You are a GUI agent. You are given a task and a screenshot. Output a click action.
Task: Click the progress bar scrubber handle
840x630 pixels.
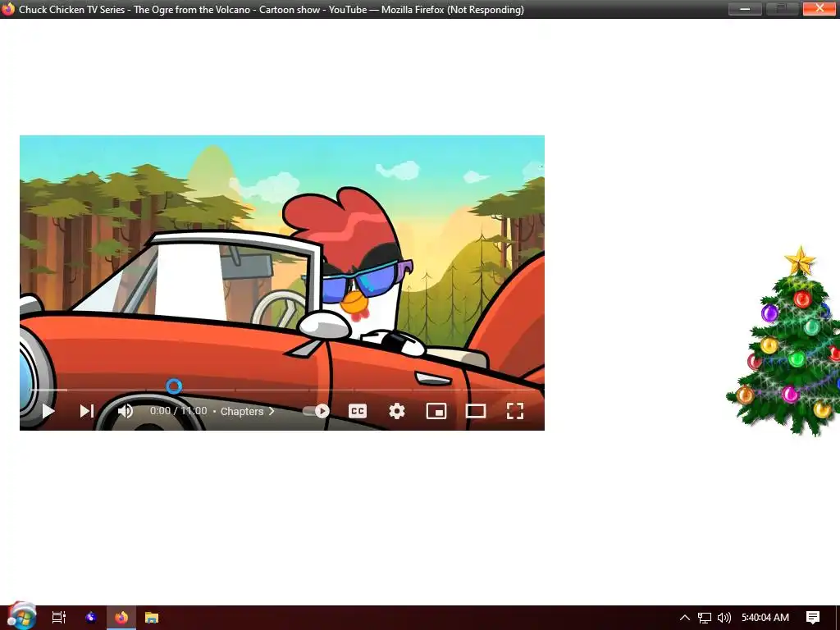(174, 386)
